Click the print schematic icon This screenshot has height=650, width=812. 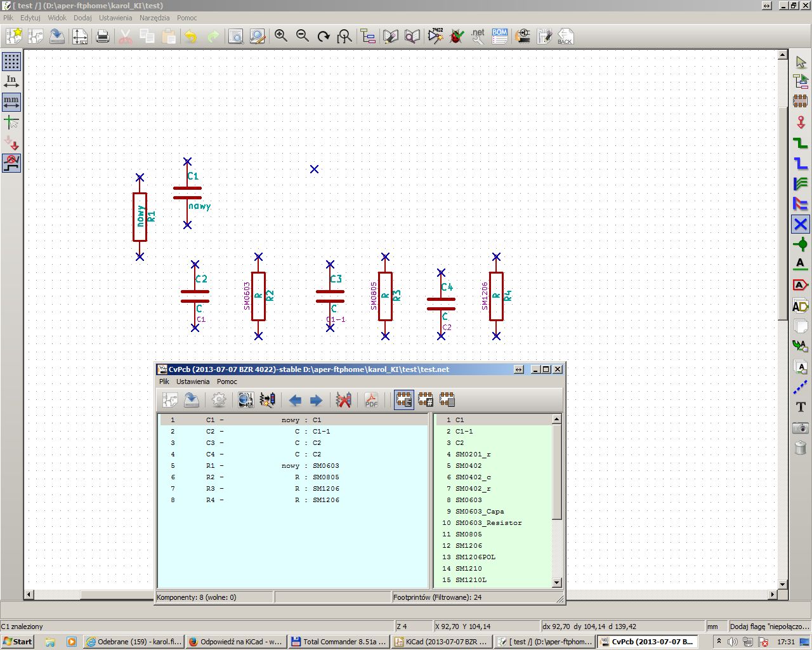click(103, 36)
